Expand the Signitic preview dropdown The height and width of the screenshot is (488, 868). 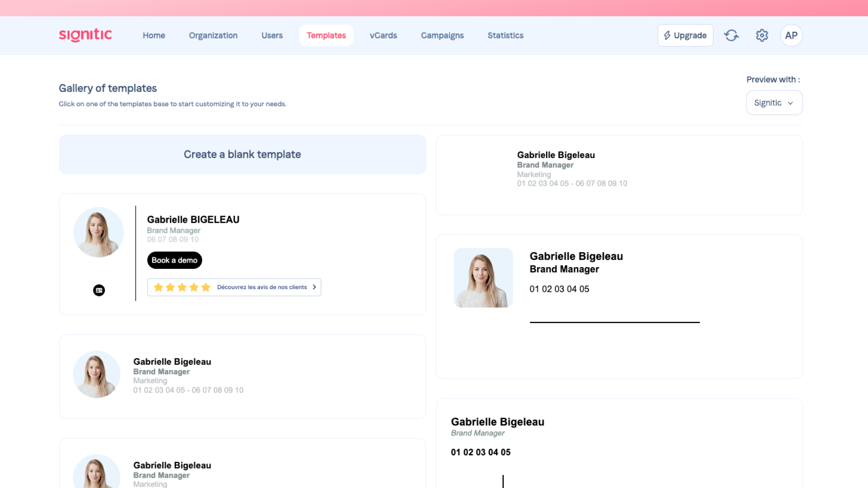(768, 103)
